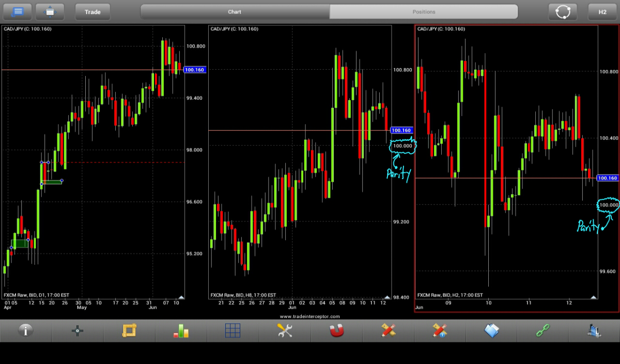Screen dimensions: 620x364
Task: Click the 'FXCM Raw, BID, D1' footer label
Action: click(x=36, y=295)
